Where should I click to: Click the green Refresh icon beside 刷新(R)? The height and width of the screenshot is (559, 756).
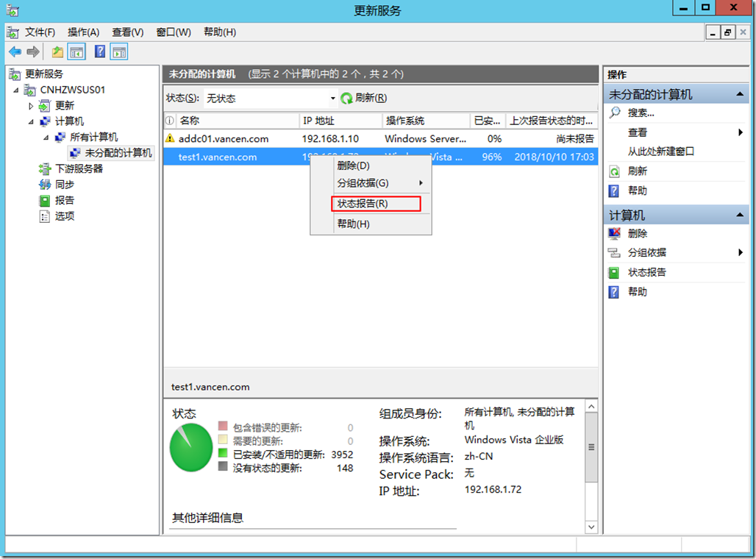(346, 99)
